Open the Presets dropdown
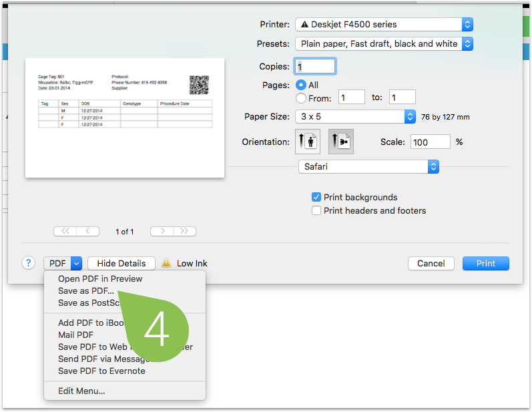The width and height of the screenshot is (532, 412). (x=384, y=44)
